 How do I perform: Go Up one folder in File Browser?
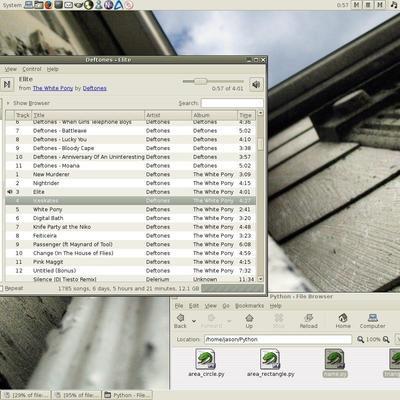click(249, 321)
